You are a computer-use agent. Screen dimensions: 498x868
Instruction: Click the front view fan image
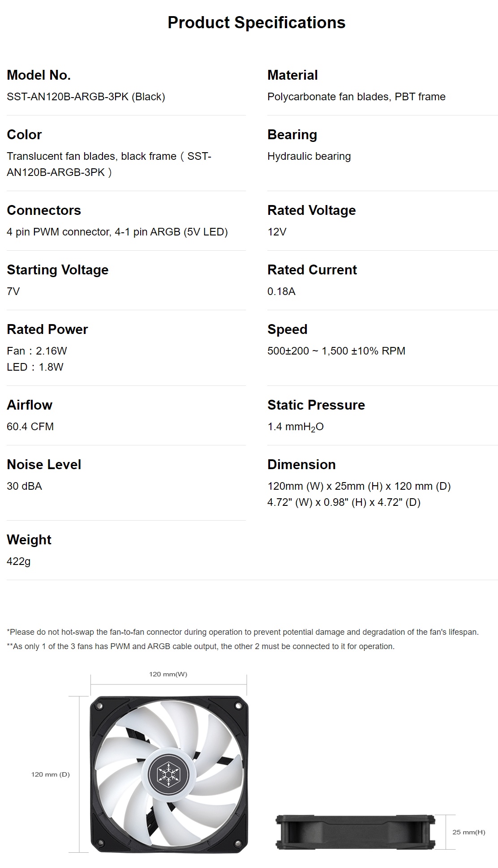(x=169, y=774)
